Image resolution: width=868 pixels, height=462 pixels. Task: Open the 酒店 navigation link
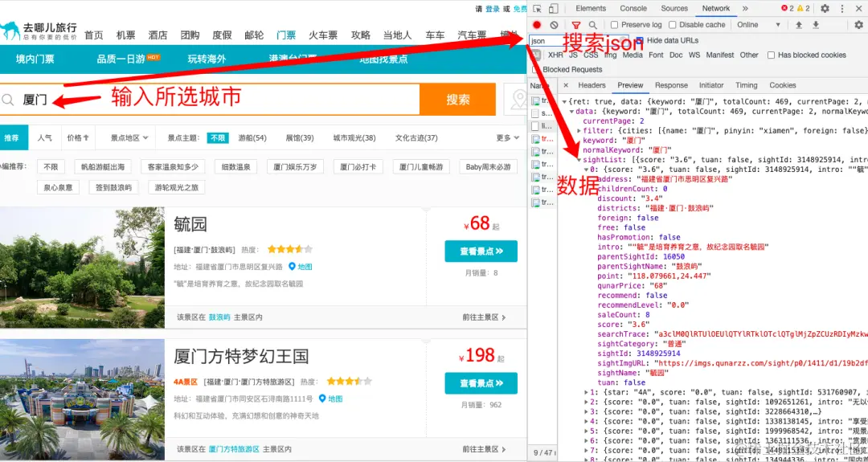[158, 35]
